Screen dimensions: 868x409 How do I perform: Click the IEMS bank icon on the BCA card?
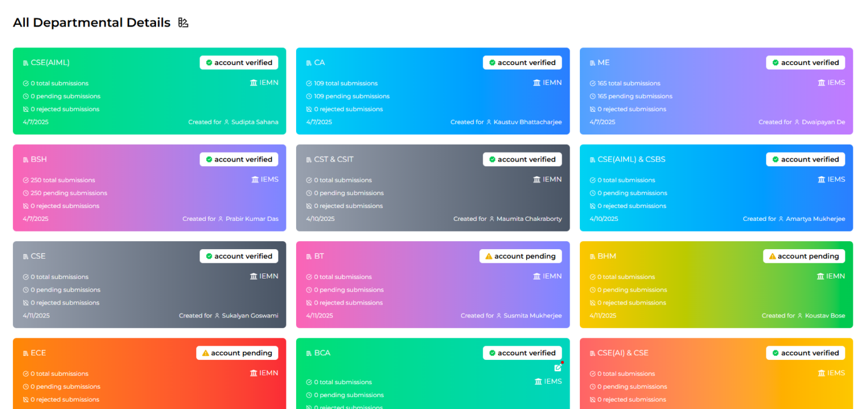[x=538, y=381]
